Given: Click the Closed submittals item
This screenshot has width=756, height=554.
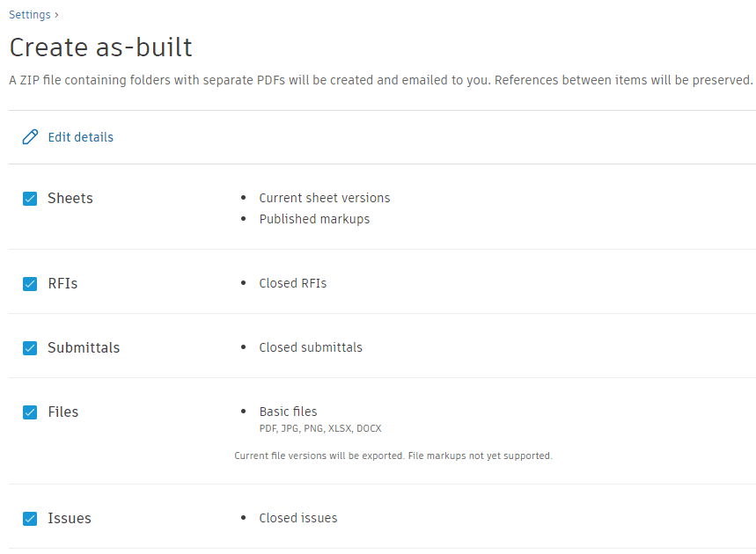Looking at the screenshot, I should pyautogui.click(x=311, y=347).
